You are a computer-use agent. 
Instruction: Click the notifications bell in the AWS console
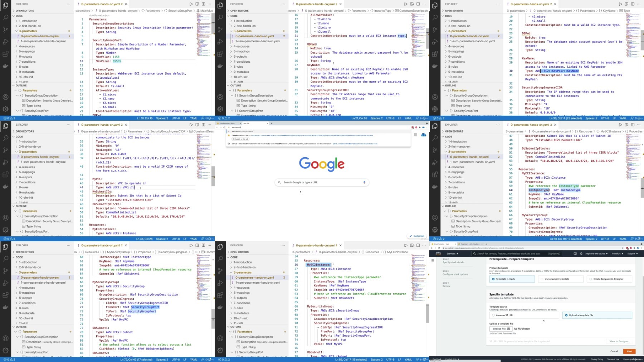tap(581, 254)
